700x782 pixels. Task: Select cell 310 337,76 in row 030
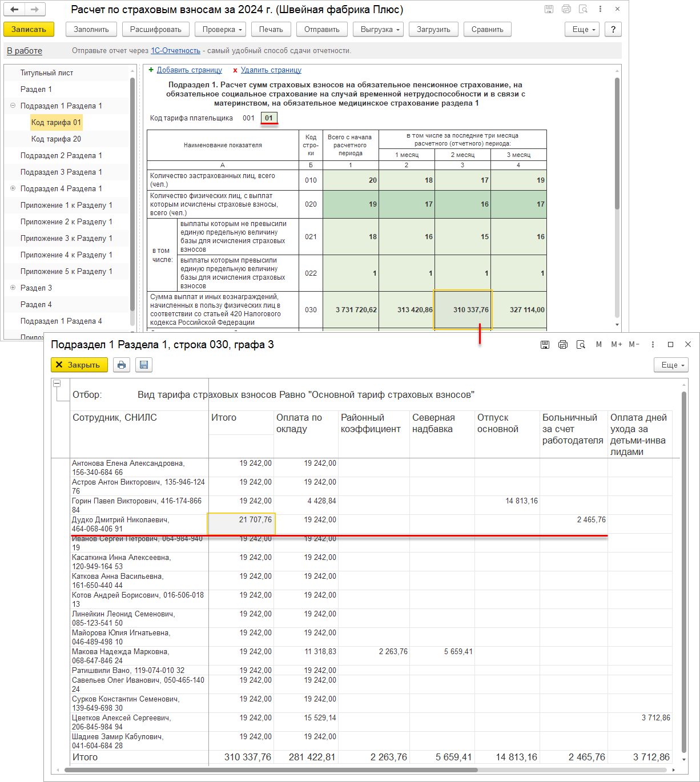[462, 309]
